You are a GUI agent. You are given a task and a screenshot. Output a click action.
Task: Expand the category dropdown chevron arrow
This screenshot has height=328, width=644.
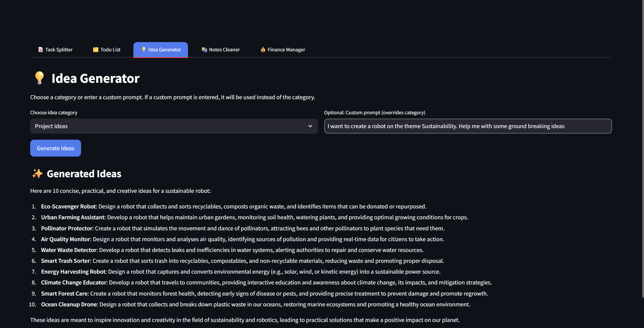(310, 126)
